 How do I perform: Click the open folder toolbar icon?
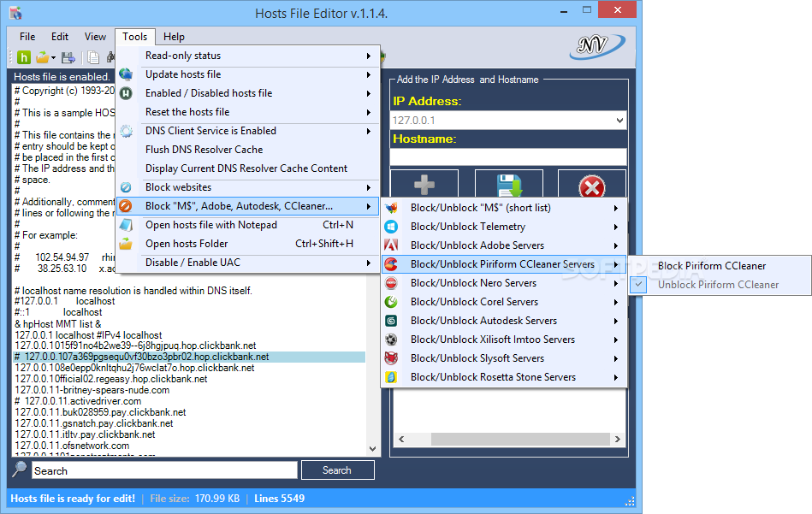(43, 57)
